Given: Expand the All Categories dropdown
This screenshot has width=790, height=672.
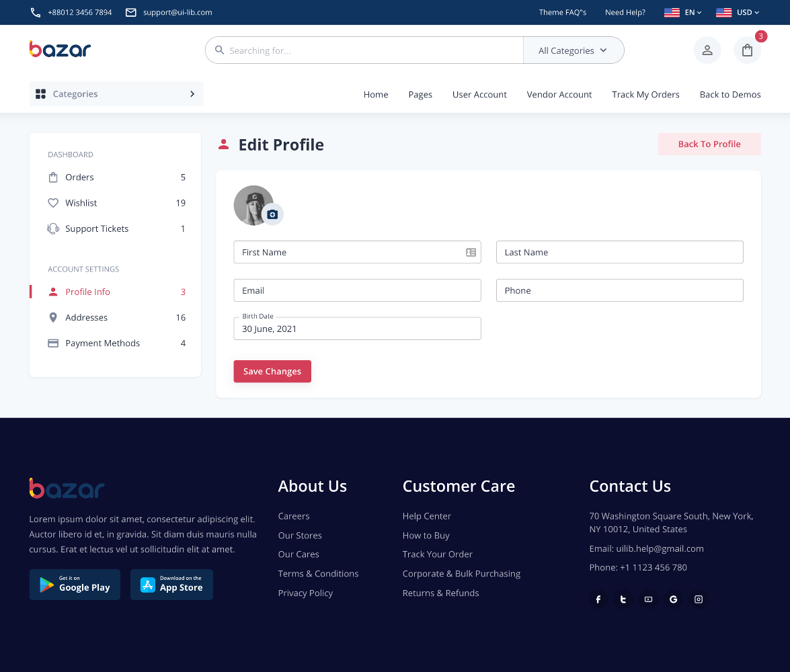Looking at the screenshot, I should (573, 50).
